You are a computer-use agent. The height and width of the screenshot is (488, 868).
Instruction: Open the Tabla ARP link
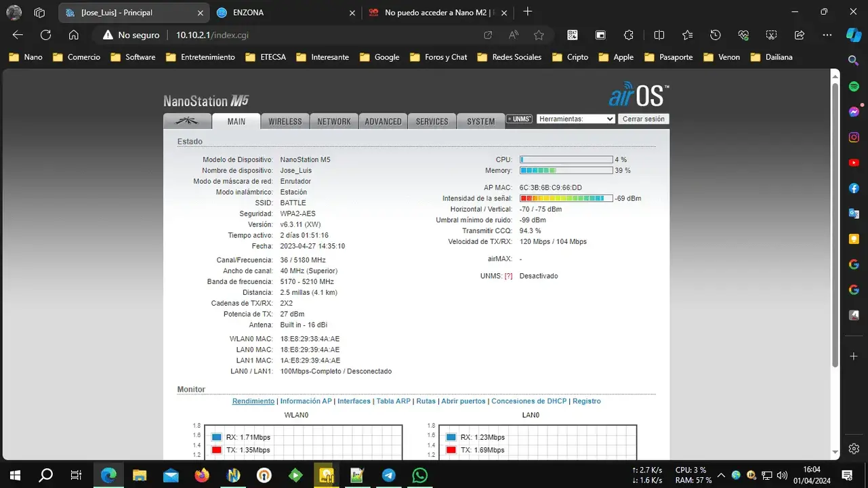[x=394, y=401]
